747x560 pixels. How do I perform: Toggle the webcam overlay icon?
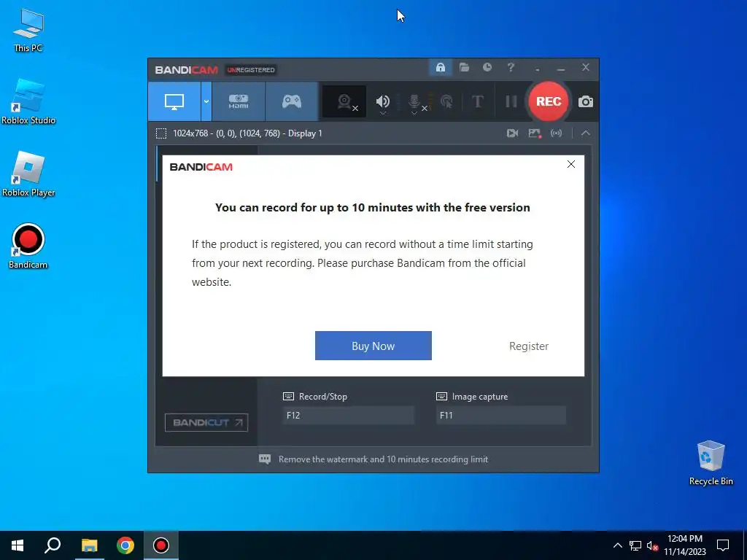tap(344, 101)
